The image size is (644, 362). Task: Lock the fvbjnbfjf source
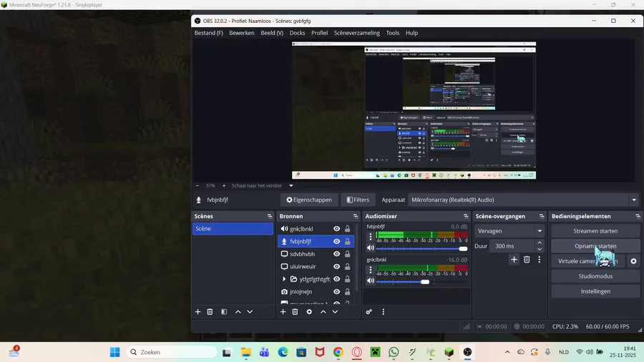[x=348, y=241]
